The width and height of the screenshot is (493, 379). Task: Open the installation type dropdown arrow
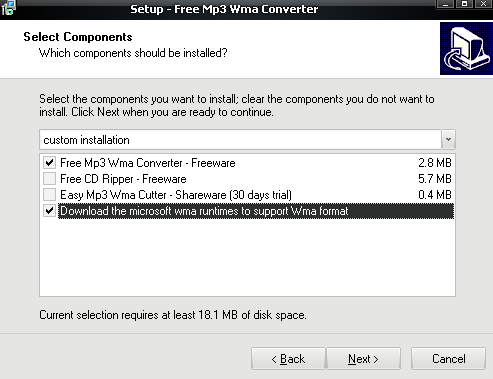448,140
